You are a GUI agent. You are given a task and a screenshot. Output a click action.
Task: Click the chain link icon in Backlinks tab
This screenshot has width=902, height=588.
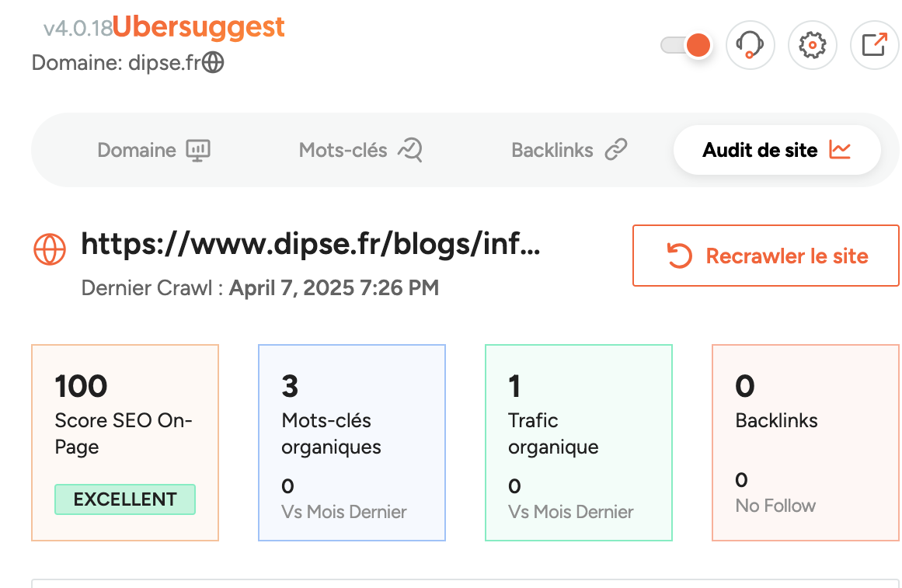pyautogui.click(x=616, y=150)
